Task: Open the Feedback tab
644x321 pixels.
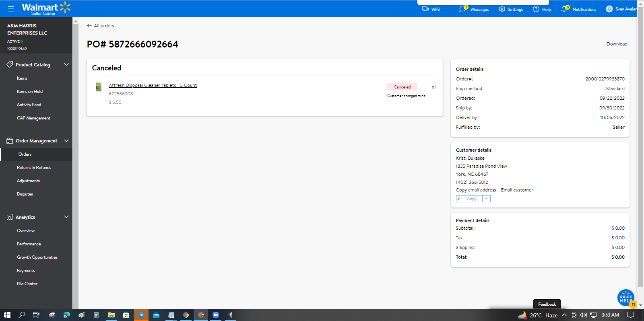Action: [x=547, y=304]
